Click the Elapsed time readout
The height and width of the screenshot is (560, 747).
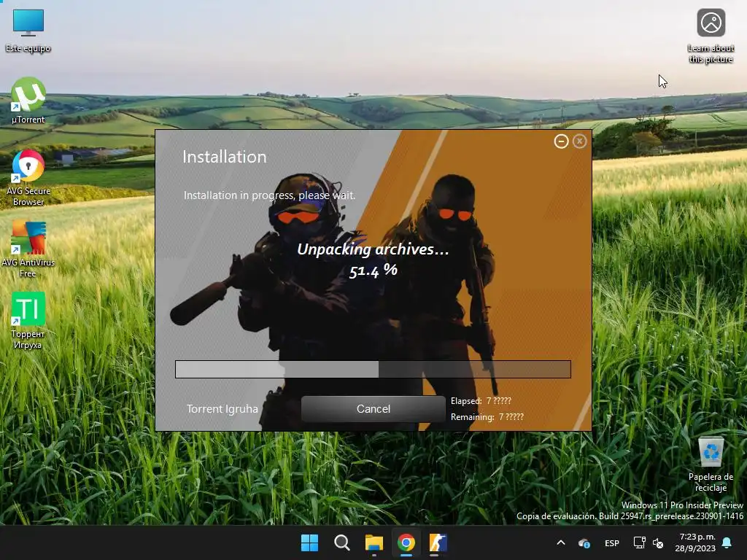[x=481, y=401]
